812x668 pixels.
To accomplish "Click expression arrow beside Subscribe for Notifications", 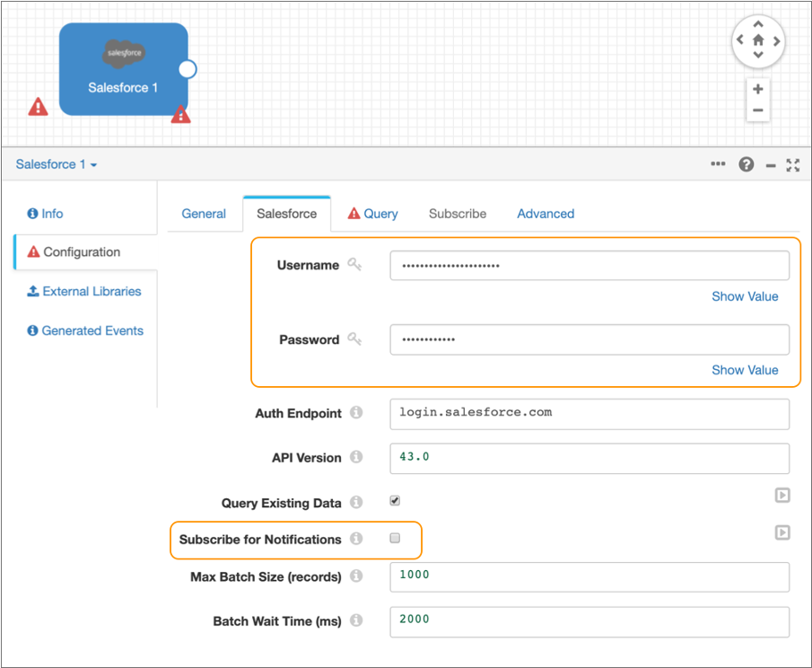I will 781,532.
